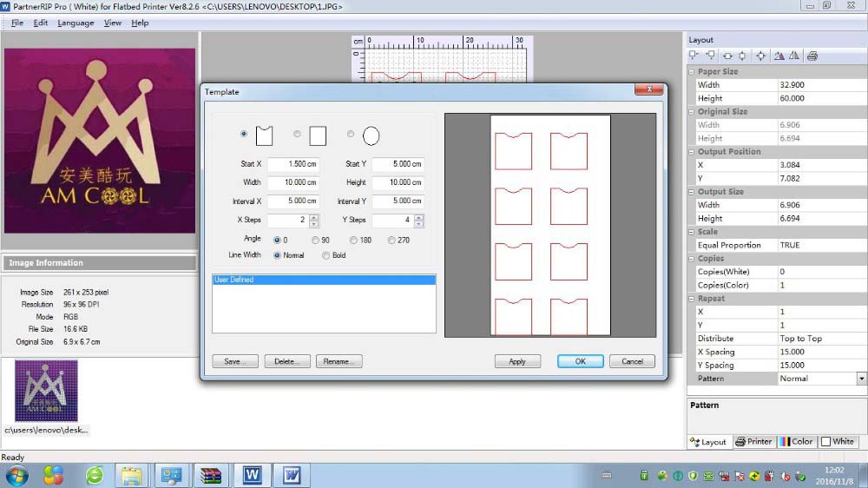Open the Language menu
This screenshot has width=868, height=488.
pyautogui.click(x=76, y=23)
